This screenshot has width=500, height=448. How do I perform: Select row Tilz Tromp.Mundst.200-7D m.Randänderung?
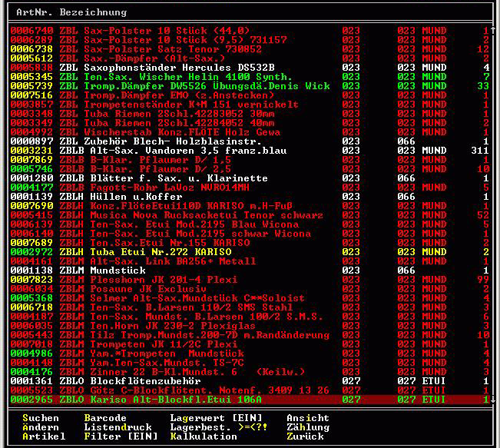pyautogui.click(x=250, y=335)
